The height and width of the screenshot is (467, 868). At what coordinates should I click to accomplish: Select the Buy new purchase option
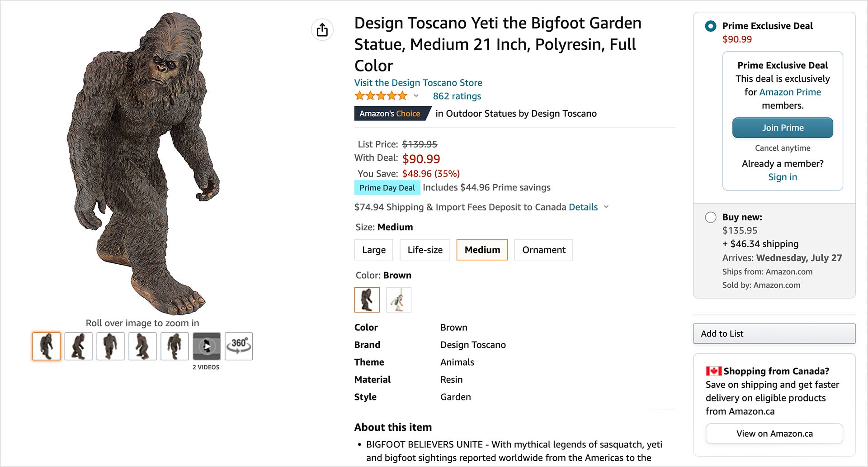710,217
